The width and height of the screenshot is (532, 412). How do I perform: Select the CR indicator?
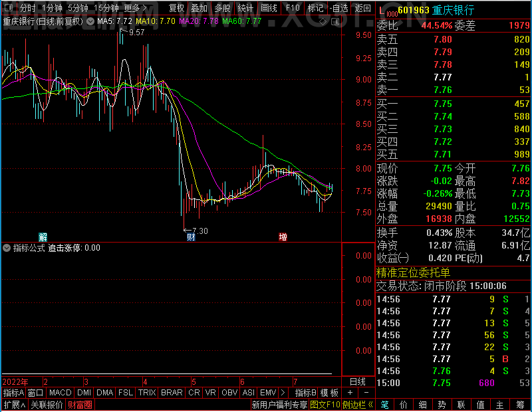(194, 393)
